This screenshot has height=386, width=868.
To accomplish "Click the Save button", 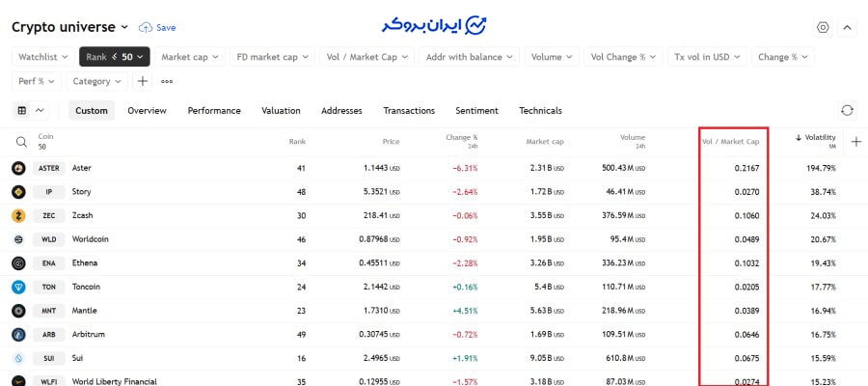I will [158, 28].
